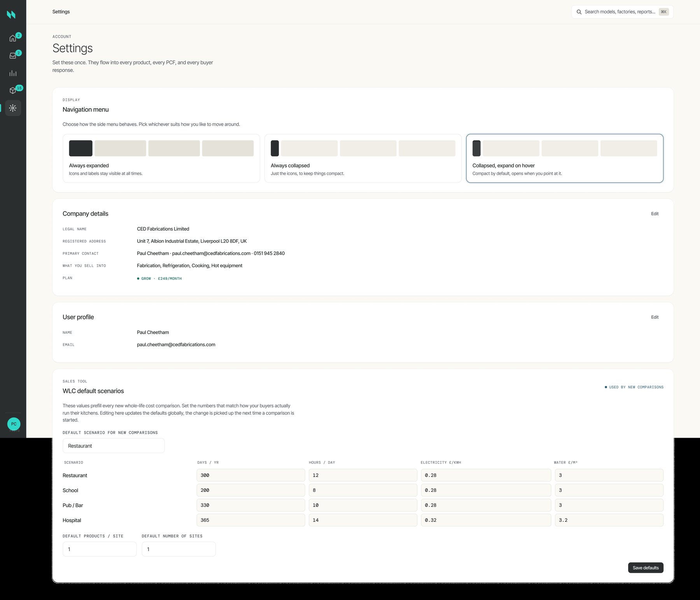The height and width of the screenshot is (600, 700).
Task: Click Pub / Bar hours per day field
Action: click(363, 505)
